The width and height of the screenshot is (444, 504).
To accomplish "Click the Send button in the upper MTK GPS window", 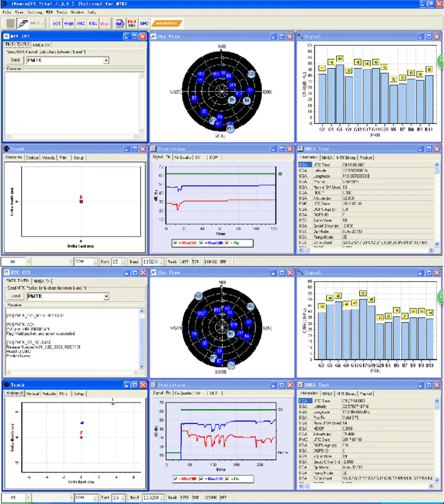I will pos(15,60).
